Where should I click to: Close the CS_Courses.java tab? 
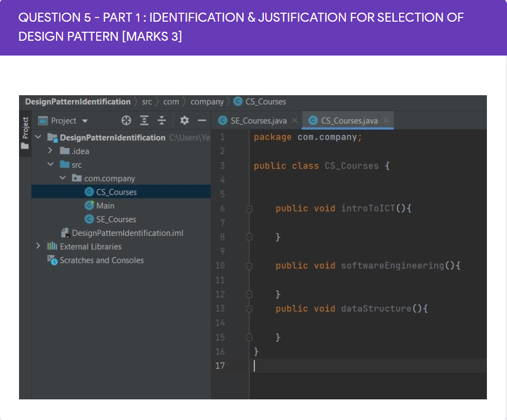click(386, 121)
